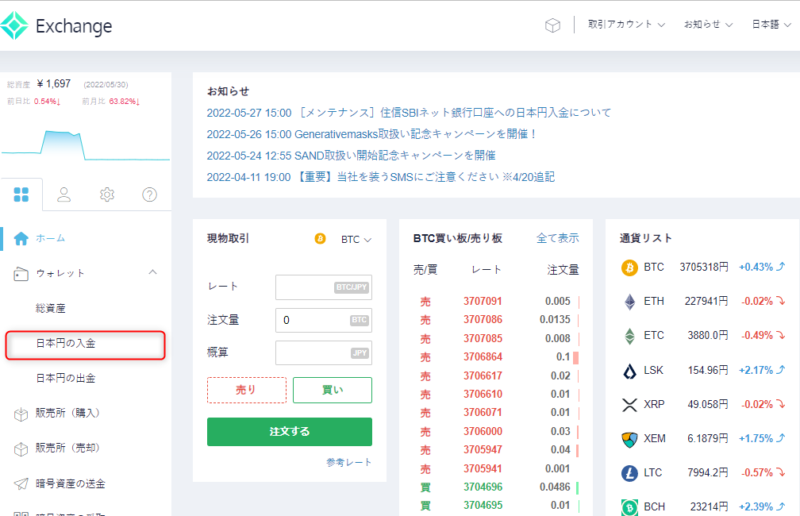Open 日本円の入金 in sidebar
This screenshot has width=800, height=516.
click(x=65, y=343)
